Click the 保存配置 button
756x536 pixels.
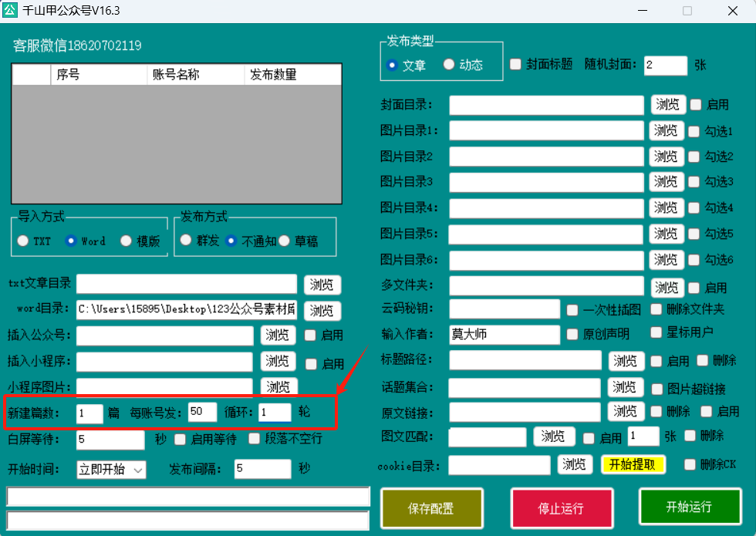pos(431,508)
